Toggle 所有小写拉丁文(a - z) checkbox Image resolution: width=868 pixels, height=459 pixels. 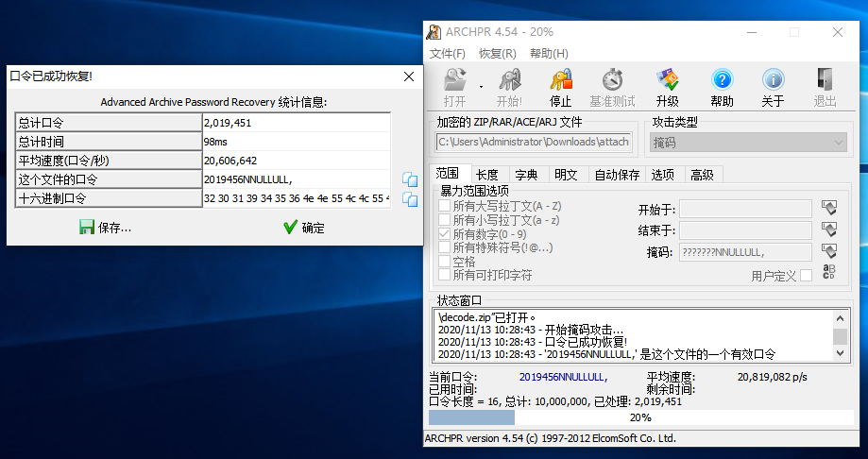tap(444, 220)
